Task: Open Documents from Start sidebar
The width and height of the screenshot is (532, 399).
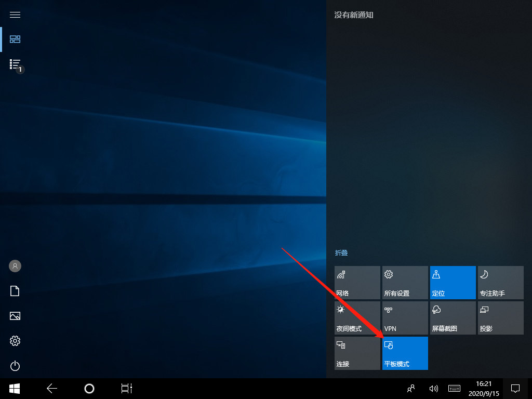Action: click(x=15, y=291)
